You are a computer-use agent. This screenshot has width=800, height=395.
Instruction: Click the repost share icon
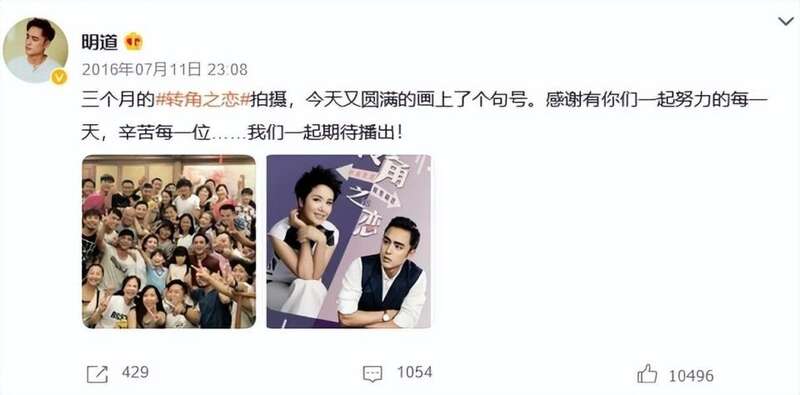click(x=97, y=373)
